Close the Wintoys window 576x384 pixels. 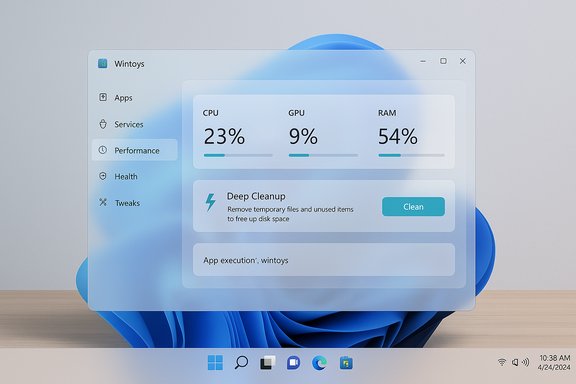463,61
